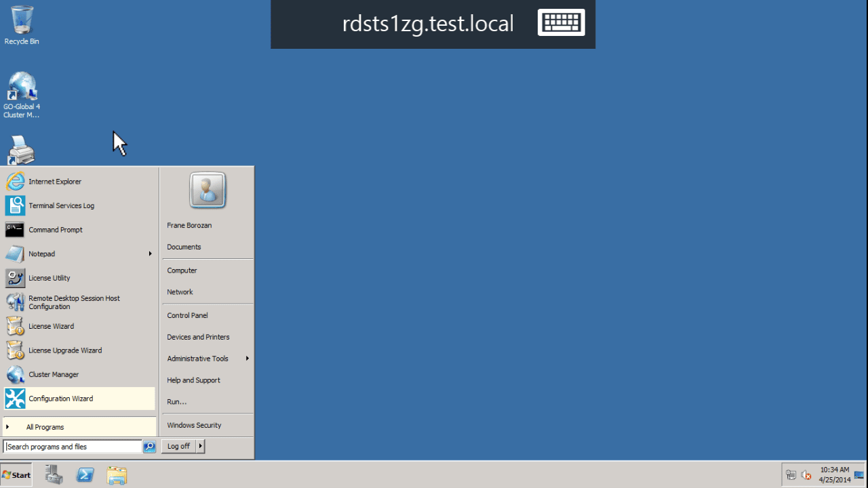Click the user account picture
The width and height of the screenshot is (868, 488).
pos(208,190)
